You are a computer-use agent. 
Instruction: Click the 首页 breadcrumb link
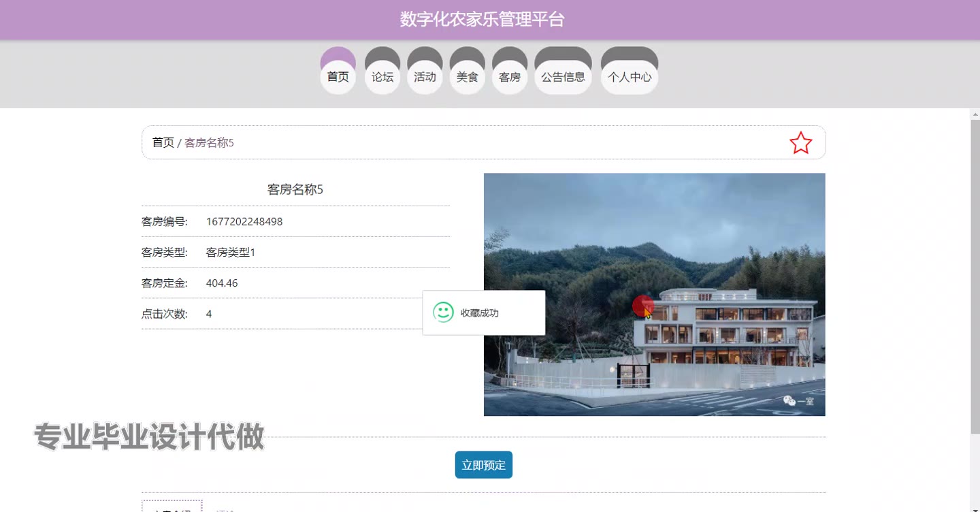[x=163, y=142]
